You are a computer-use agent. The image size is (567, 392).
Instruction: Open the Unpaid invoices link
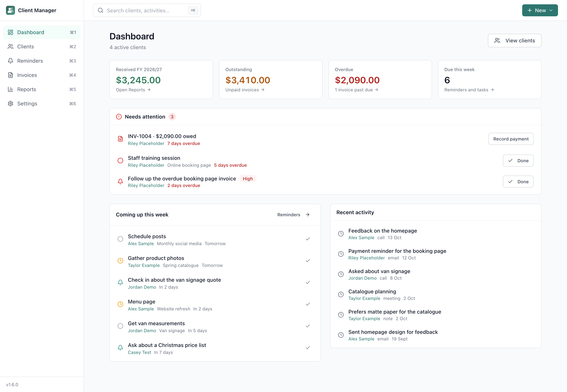coord(245,90)
